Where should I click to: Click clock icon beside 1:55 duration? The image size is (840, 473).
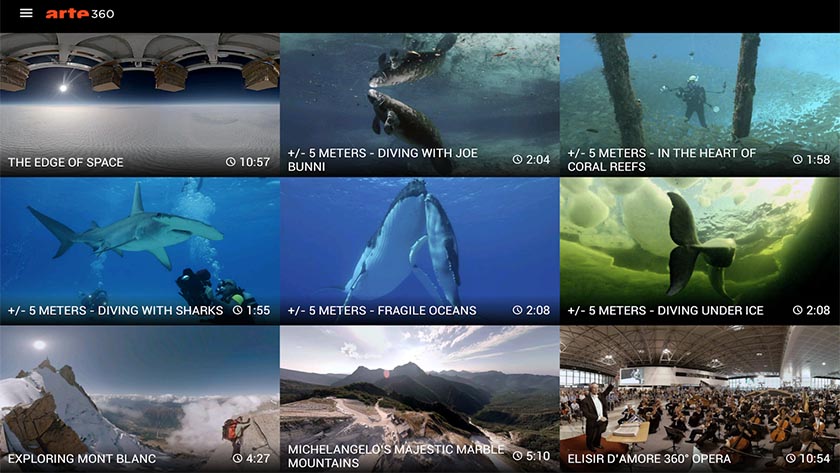[x=237, y=310]
